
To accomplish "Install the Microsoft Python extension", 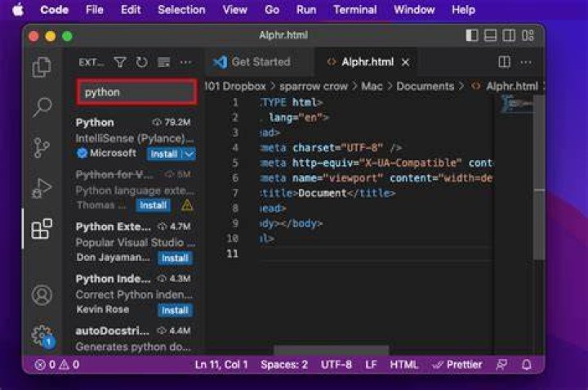I will pyautogui.click(x=164, y=154).
